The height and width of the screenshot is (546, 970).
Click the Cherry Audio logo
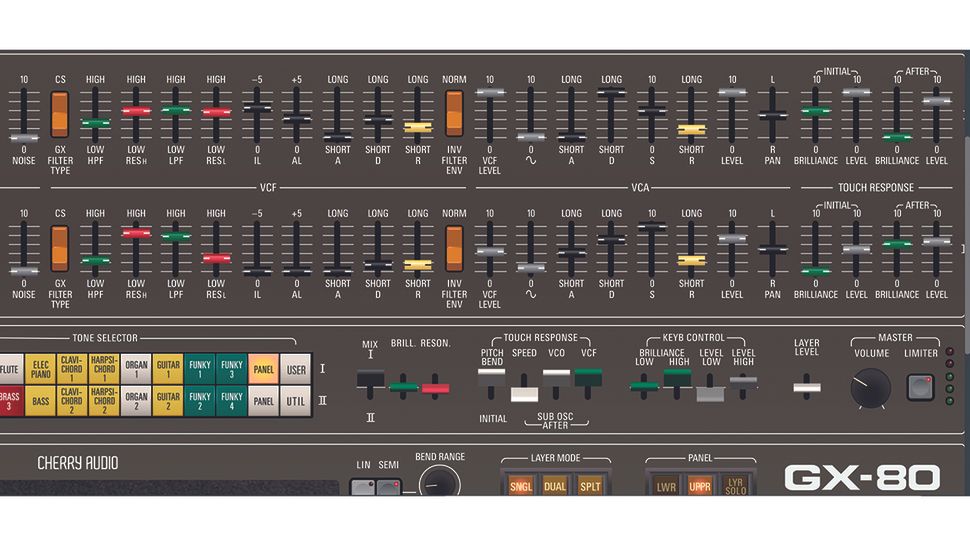coord(78,463)
